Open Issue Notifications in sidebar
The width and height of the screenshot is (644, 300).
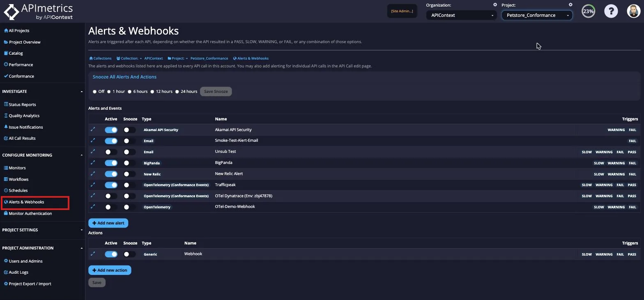click(23, 127)
